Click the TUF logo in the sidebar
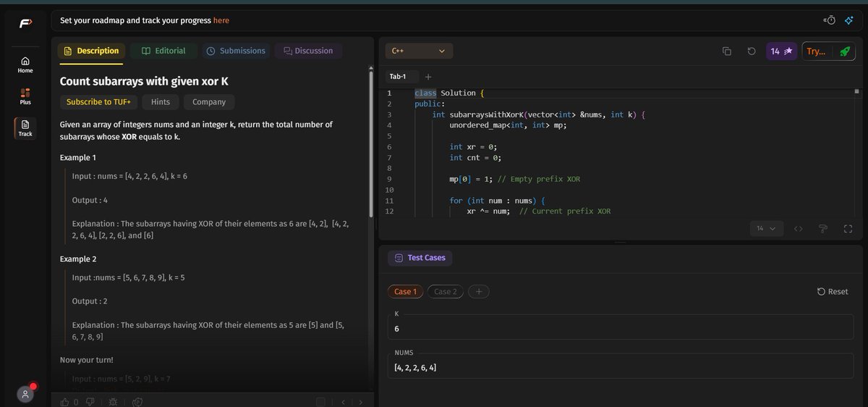 (25, 24)
